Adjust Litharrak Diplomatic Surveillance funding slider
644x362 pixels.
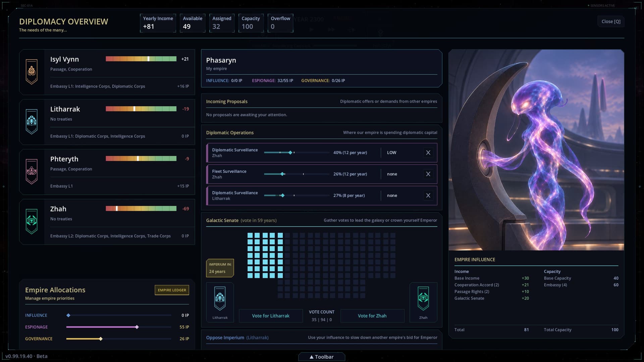coord(297,195)
